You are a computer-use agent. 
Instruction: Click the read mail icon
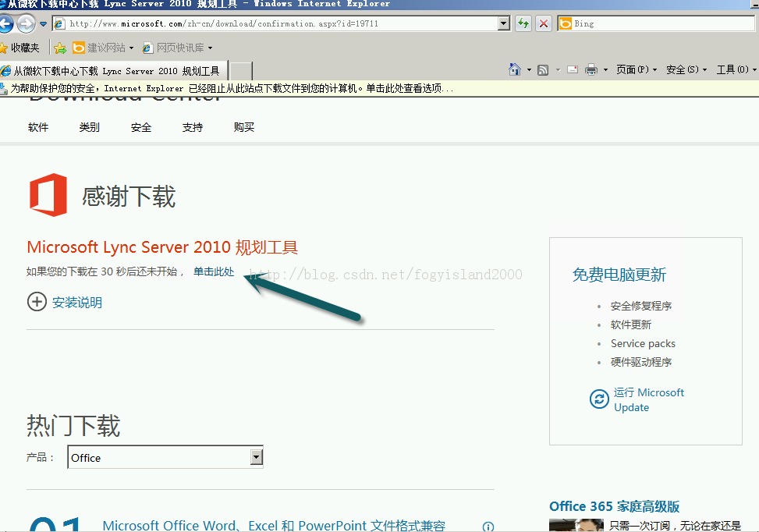pos(573,69)
